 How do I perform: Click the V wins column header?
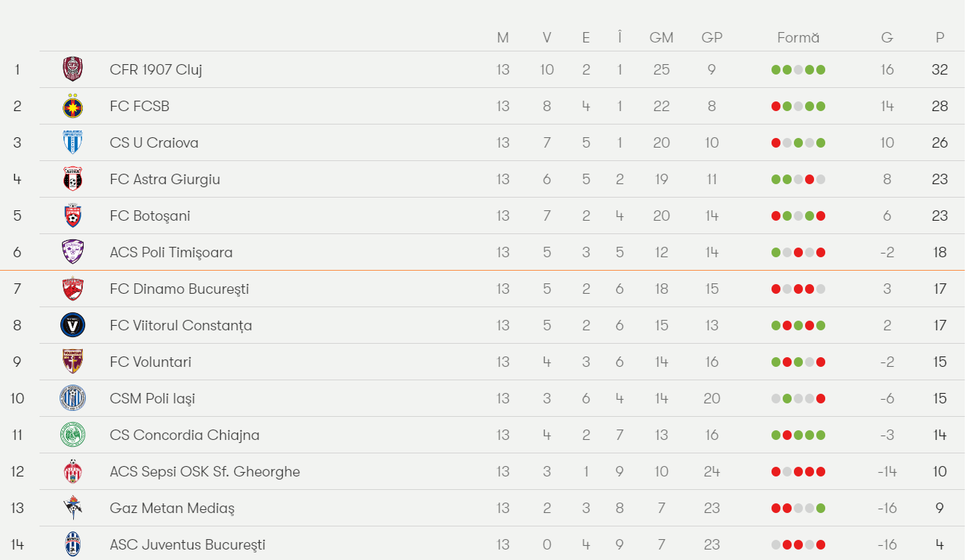click(x=547, y=37)
